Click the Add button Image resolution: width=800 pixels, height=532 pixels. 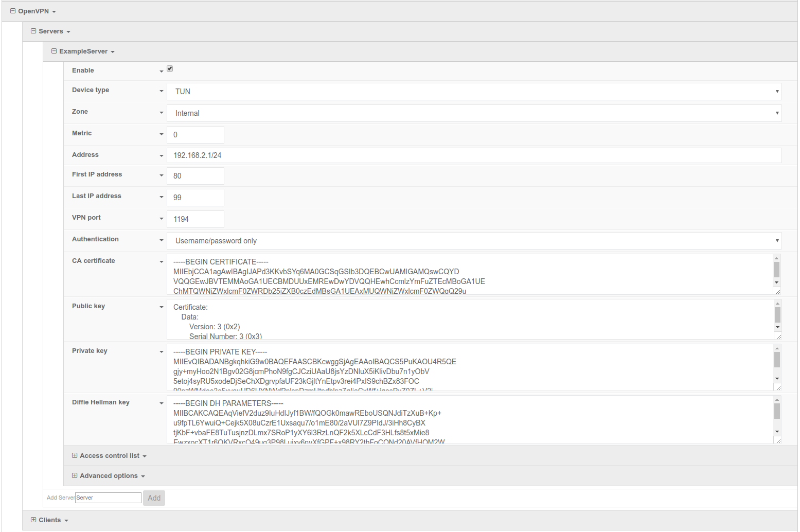(x=154, y=498)
